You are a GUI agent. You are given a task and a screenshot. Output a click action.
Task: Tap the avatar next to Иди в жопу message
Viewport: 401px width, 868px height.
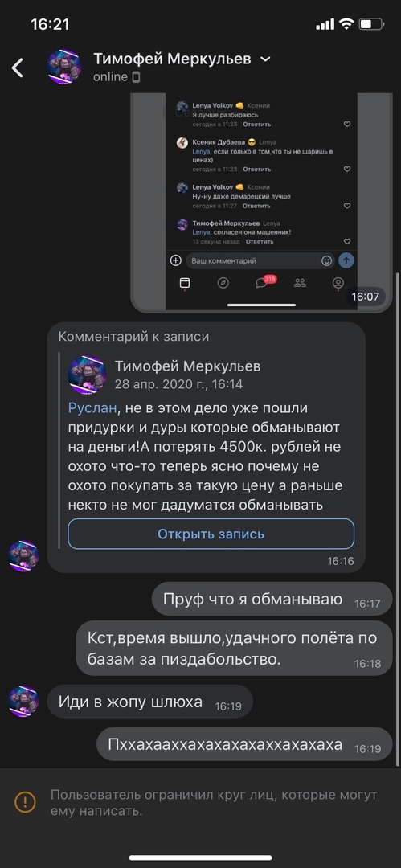pos(23,702)
